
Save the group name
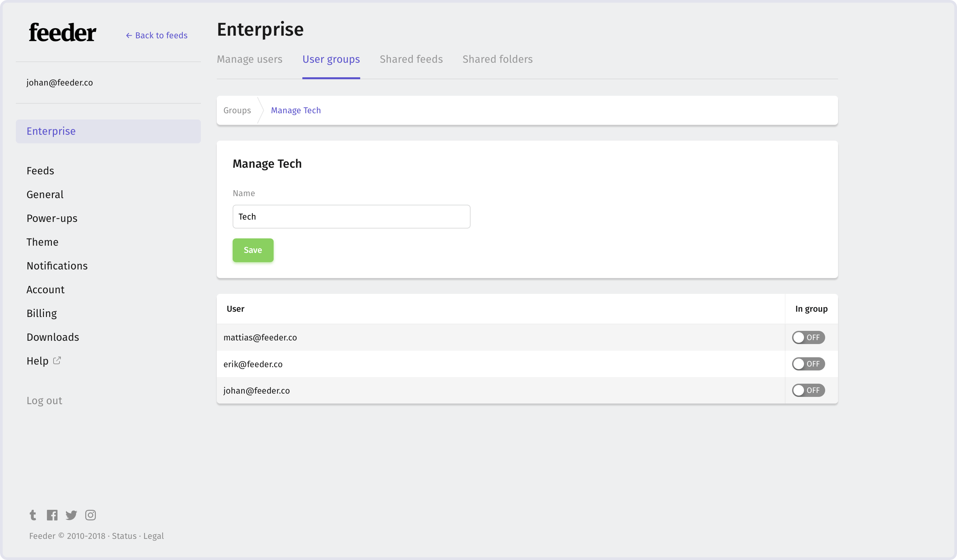pos(253,250)
